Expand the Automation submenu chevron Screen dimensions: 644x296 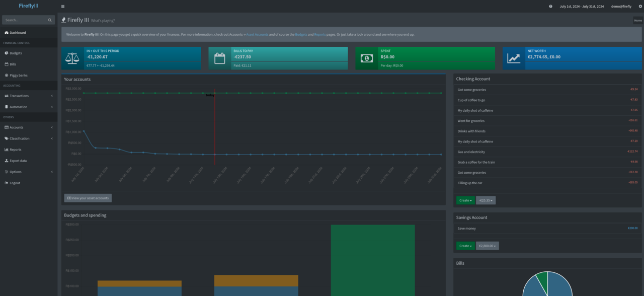point(52,107)
